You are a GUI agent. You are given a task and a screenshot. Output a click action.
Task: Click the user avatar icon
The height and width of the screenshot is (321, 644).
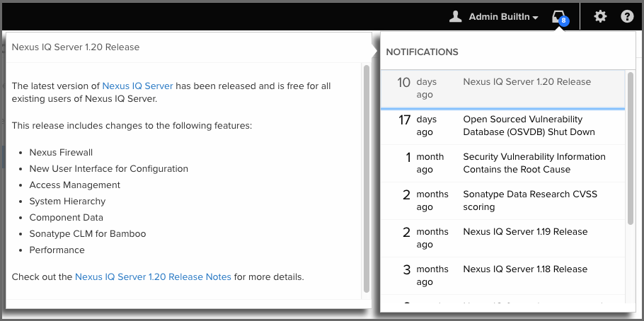click(456, 17)
